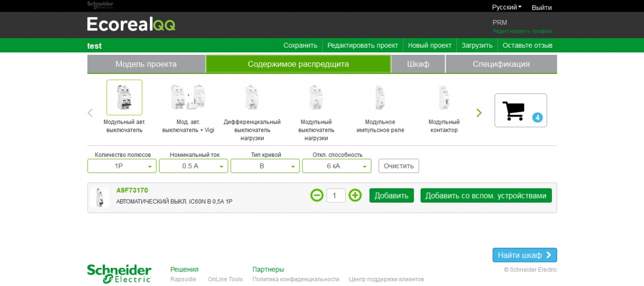Select the Модульный авт. выключатель product icon

(x=124, y=98)
